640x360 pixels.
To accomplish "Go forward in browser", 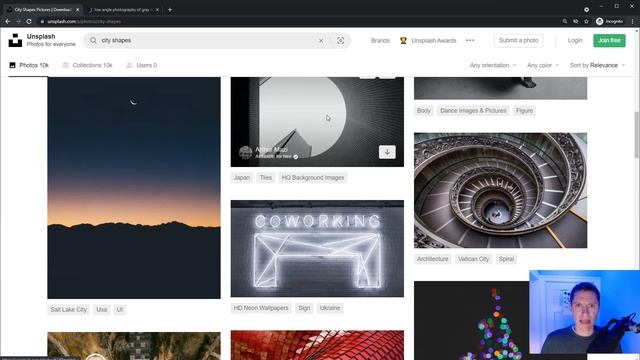I will click(x=18, y=21).
